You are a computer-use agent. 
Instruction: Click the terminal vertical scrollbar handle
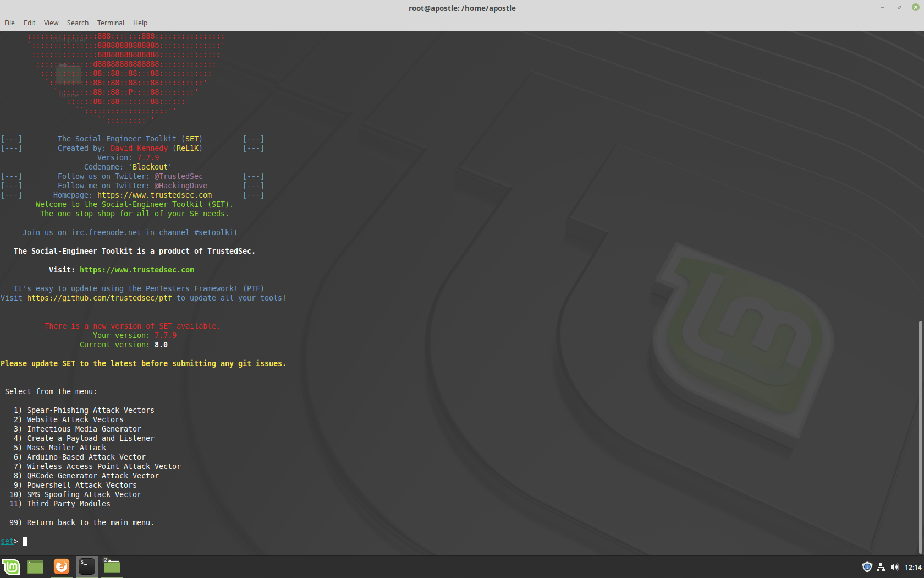(x=920, y=437)
